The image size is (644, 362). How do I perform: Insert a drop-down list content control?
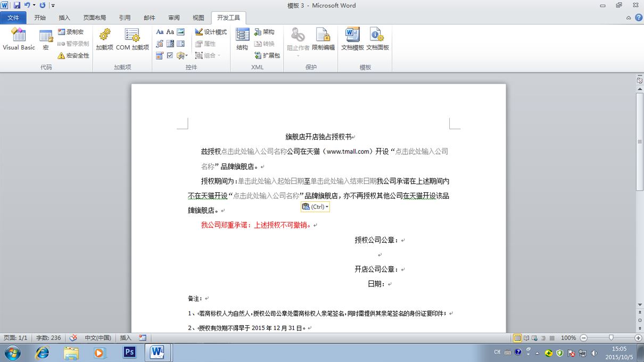point(180,44)
